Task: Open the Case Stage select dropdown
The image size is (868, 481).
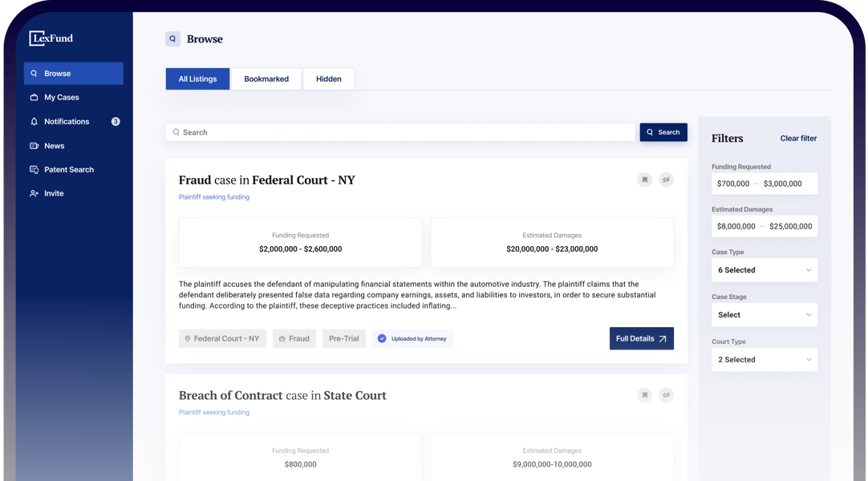Action: (764, 315)
